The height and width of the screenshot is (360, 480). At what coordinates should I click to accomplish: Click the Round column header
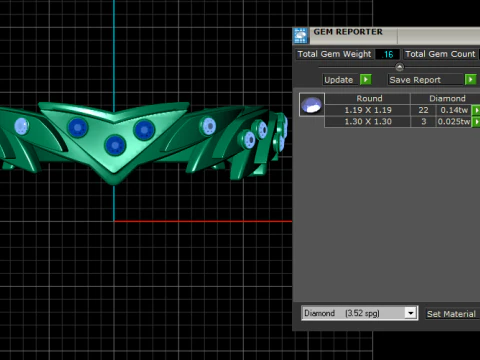click(368, 98)
